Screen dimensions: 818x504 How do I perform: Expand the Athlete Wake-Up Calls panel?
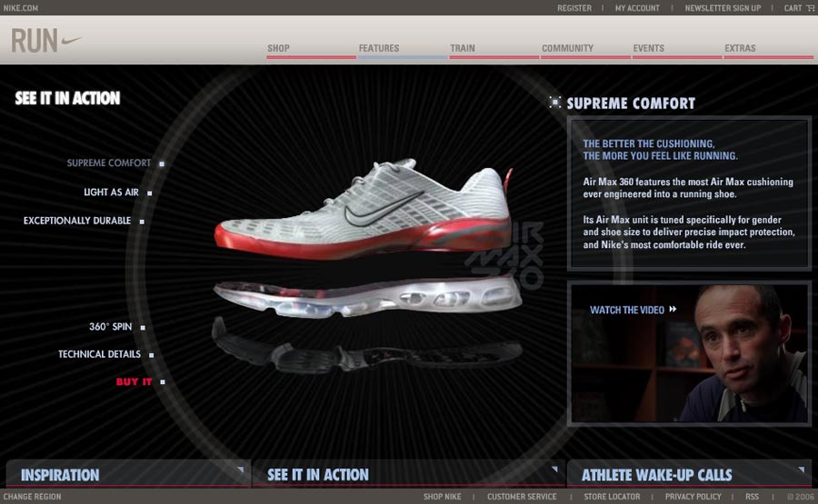(x=801, y=469)
